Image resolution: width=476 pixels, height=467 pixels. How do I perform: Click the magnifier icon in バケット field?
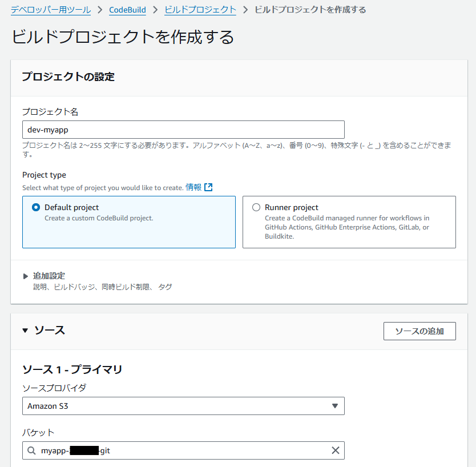(31, 450)
